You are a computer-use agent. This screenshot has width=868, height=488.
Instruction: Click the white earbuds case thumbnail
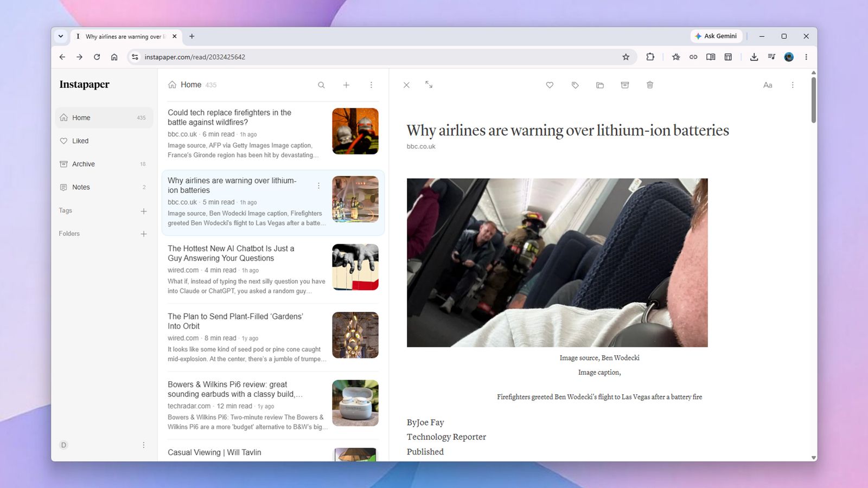pos(355,403)
